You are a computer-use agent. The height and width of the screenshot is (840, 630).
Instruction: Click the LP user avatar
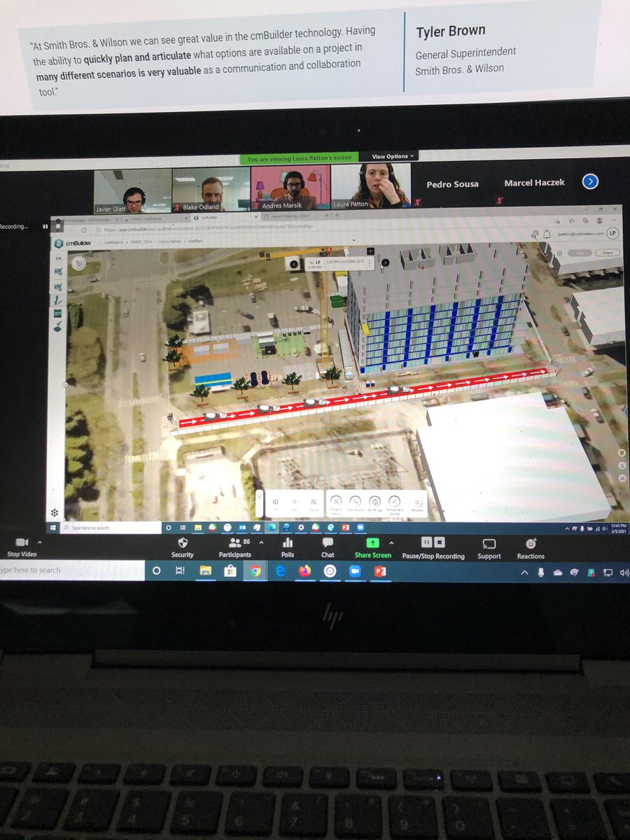click(612, 233)
